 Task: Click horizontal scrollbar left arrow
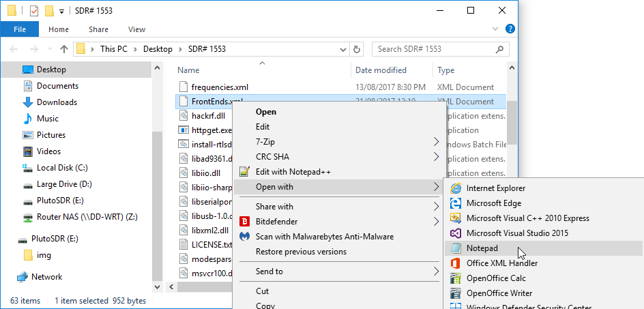[171, 286]
